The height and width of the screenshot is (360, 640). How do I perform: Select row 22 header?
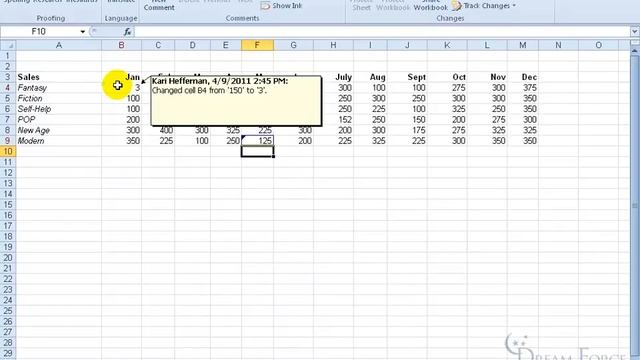(8, 279)
